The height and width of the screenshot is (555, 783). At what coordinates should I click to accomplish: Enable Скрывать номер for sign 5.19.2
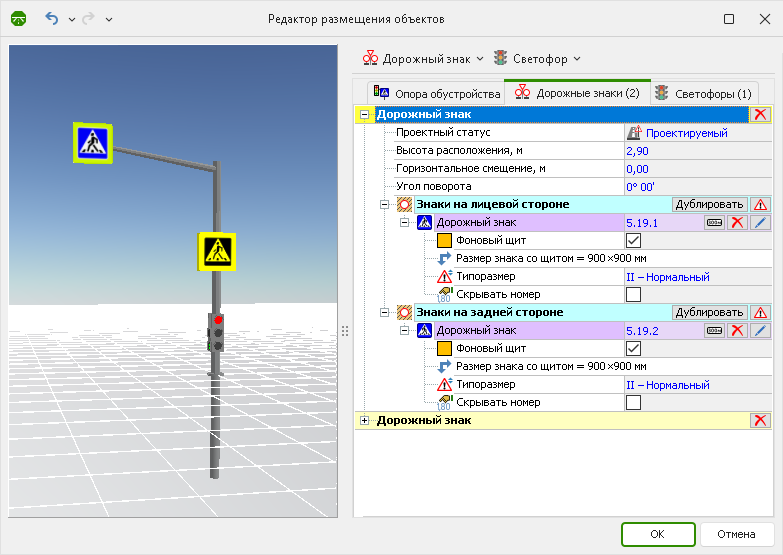click(x=633, y=403)
